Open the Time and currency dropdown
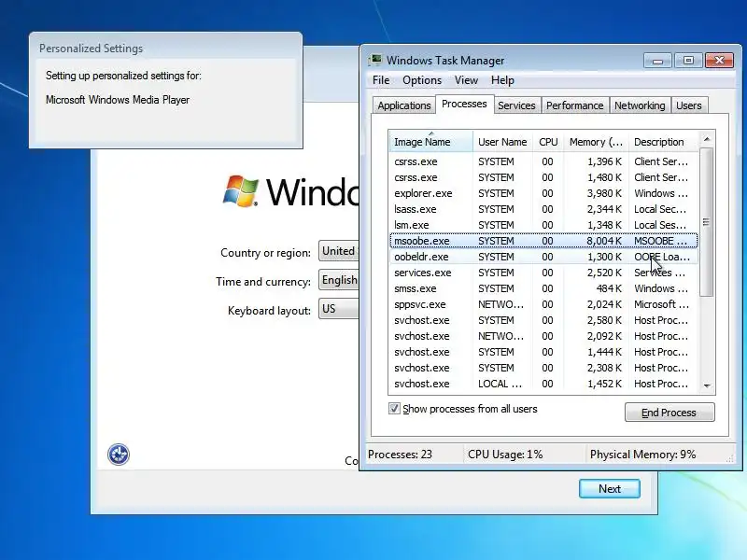The width and height of the screenshot is (747, 560). [x=339, y=280]
